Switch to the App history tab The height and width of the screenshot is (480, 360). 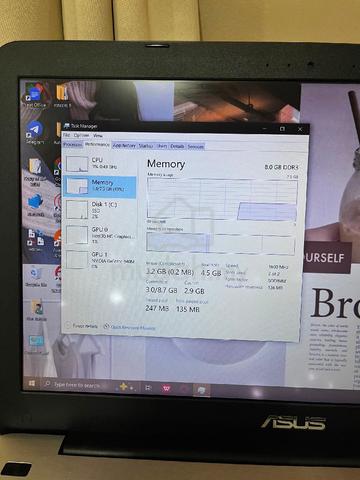124,146
